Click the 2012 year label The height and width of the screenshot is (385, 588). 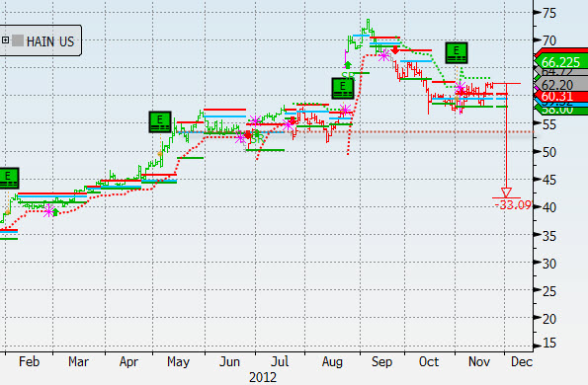coord(263,377)
